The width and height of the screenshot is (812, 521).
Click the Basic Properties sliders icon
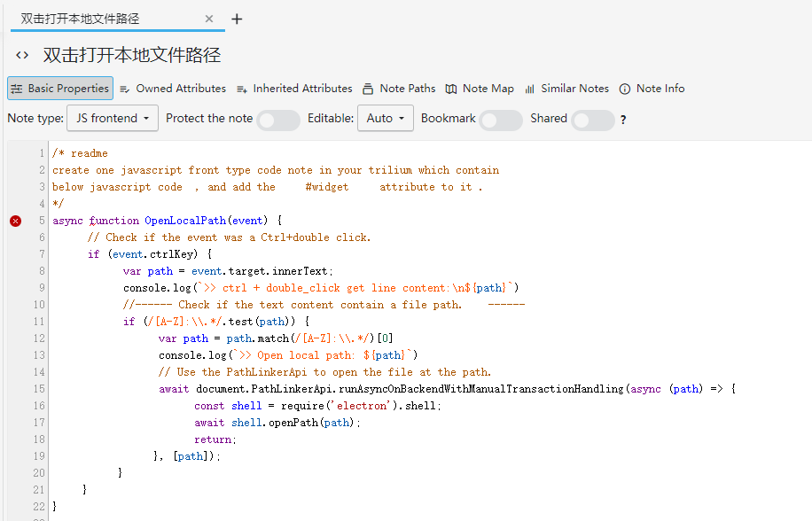coord(17,89)
